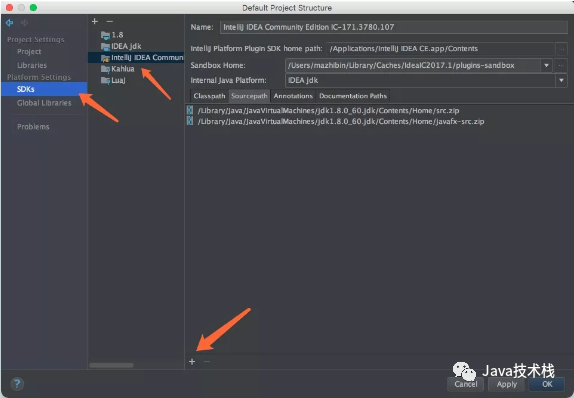Click the SDK list horizontal scrollbar

coord(111,365)
